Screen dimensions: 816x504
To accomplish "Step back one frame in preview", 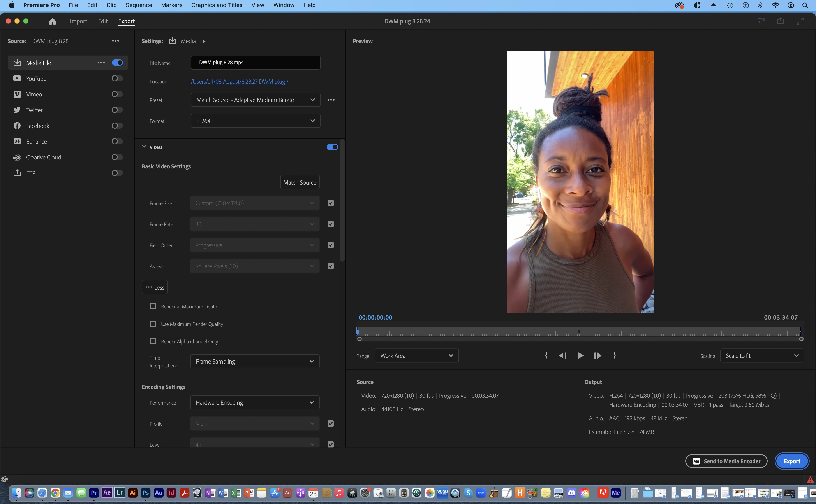I will coord(563,356).
